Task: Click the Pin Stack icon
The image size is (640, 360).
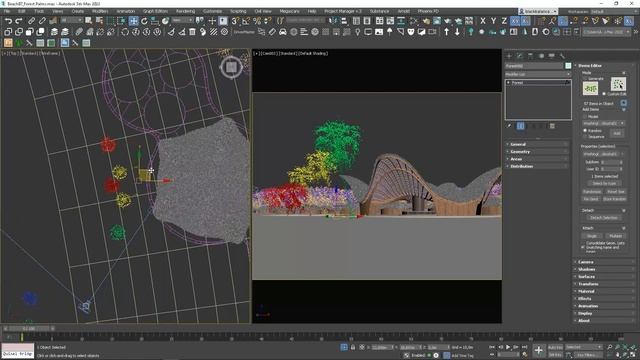Action: (x=509, y=126)
